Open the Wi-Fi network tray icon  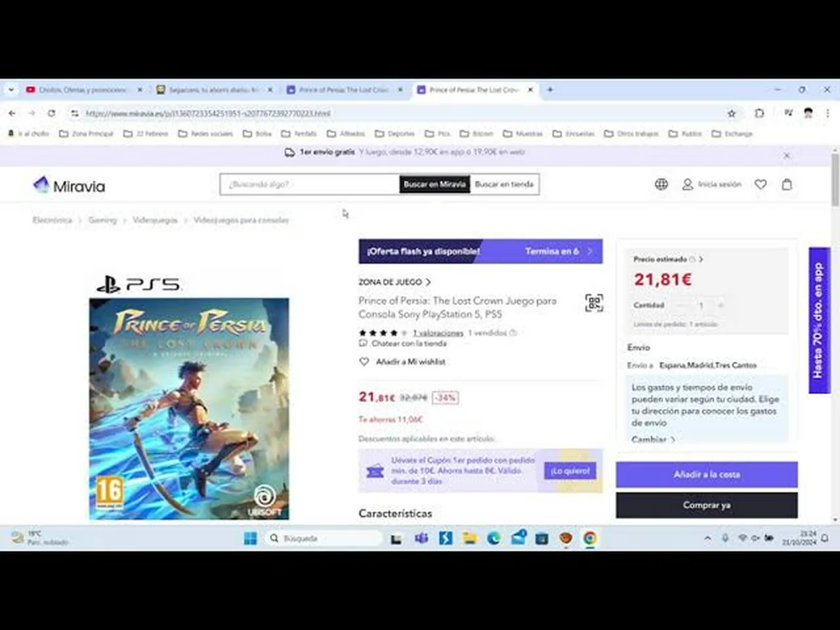point(742,538)
